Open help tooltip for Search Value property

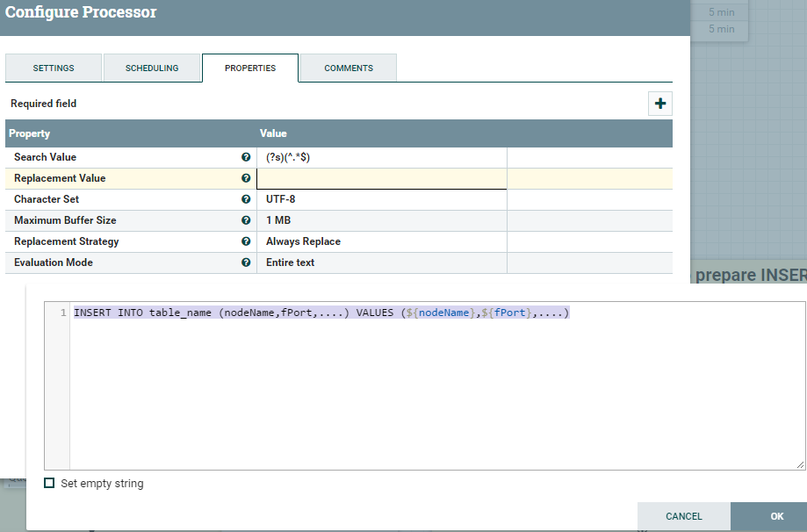coord(246,157)
